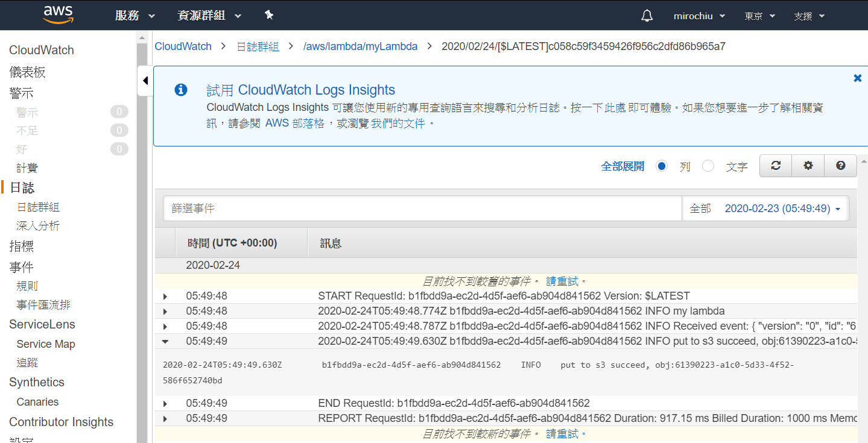Close the Logs Insights info banner
The image size is (868, 443).
(x=857, y=78)
